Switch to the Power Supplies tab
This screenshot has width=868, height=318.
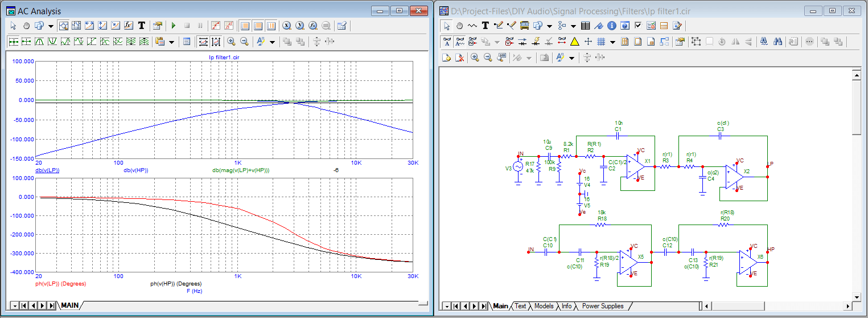(603, 306)
